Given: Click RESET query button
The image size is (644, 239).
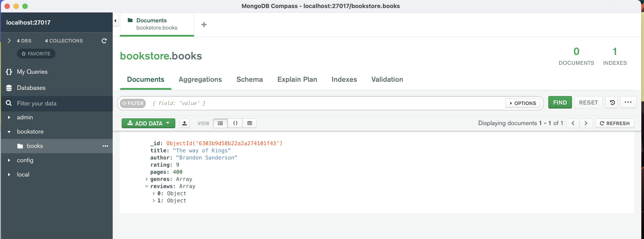Looking at the screenshot, I should click(588, 102).
